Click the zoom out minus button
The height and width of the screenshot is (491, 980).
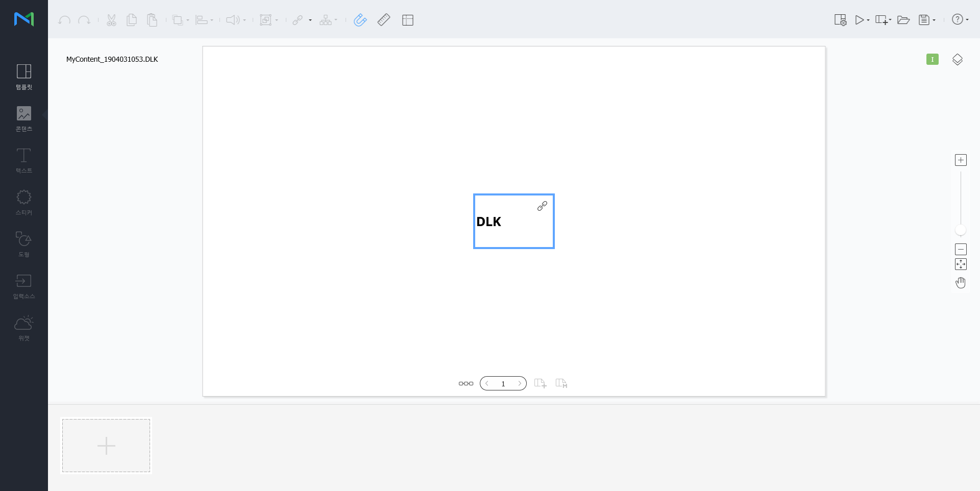click(x=961, y=249)
